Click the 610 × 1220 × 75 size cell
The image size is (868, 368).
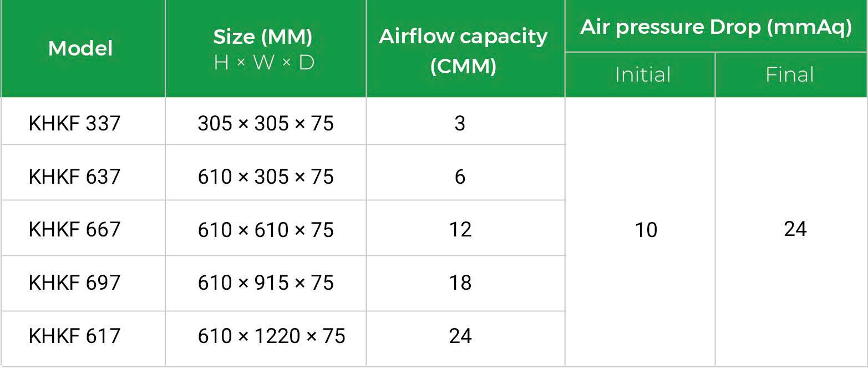coord(271,336)
